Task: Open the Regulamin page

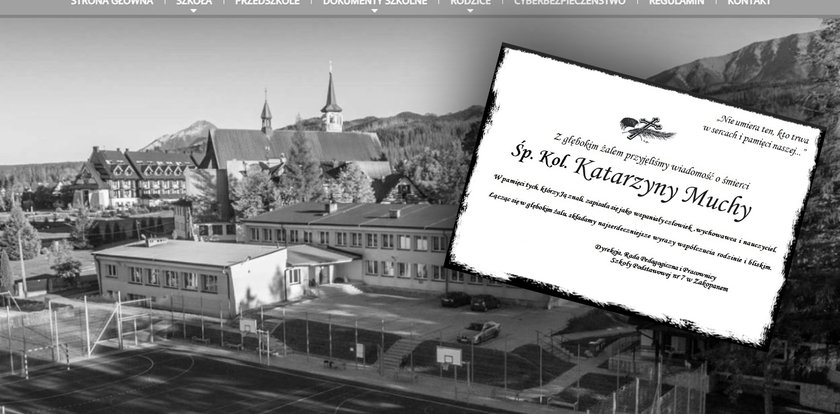Action: [676, 3]
